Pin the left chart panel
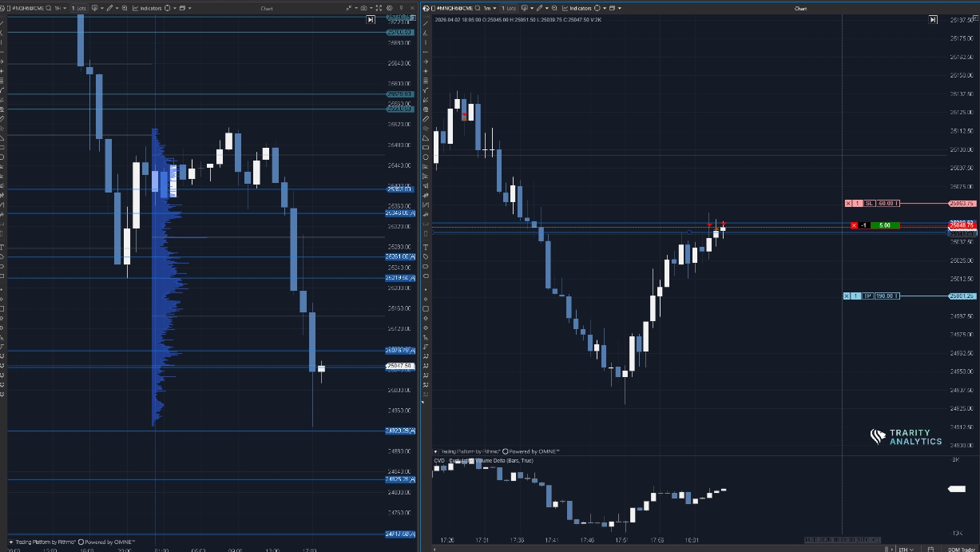The height and width of the screenshot is (552, 980). click(x=402, y=8)
